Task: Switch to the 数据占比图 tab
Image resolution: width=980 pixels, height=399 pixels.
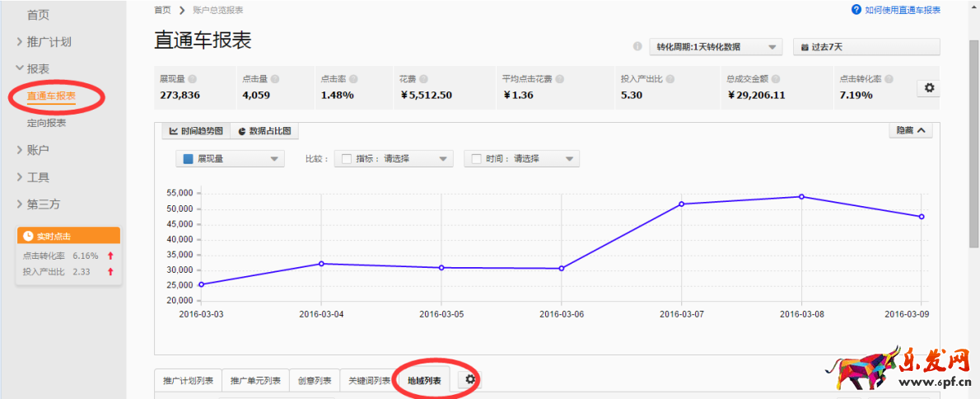Action: point(264,131)
